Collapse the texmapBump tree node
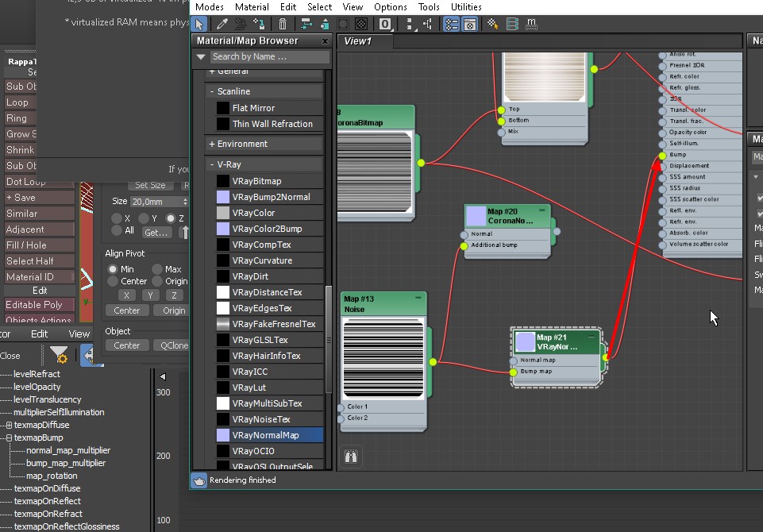This screenshot has height=532, width=763. point(9,438)
